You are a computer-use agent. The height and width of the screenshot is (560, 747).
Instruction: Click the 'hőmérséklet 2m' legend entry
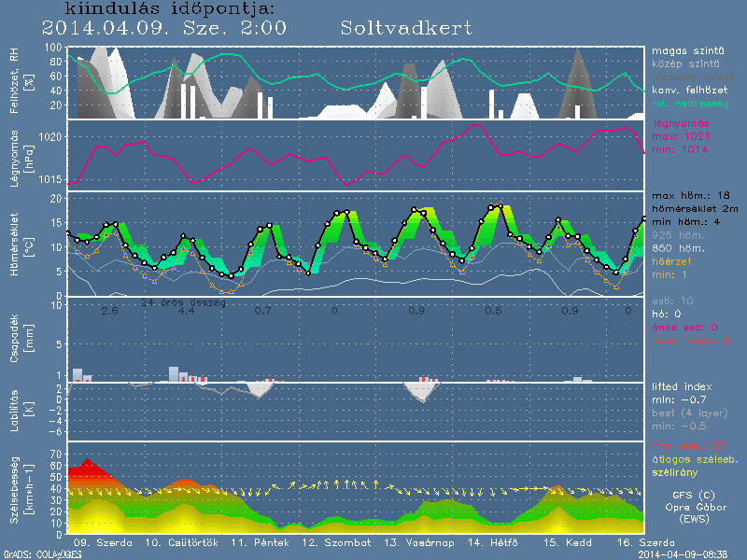pyautogui.click(x=696, y=211)
